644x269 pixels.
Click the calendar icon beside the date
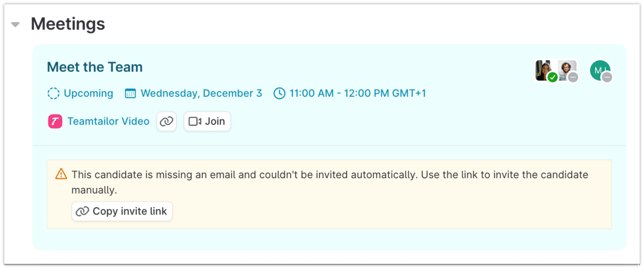tap(131, 93)
